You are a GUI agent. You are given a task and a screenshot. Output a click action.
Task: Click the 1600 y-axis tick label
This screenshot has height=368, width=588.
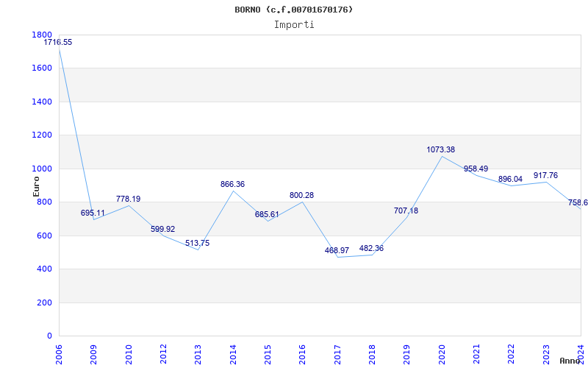coord(42,68)
